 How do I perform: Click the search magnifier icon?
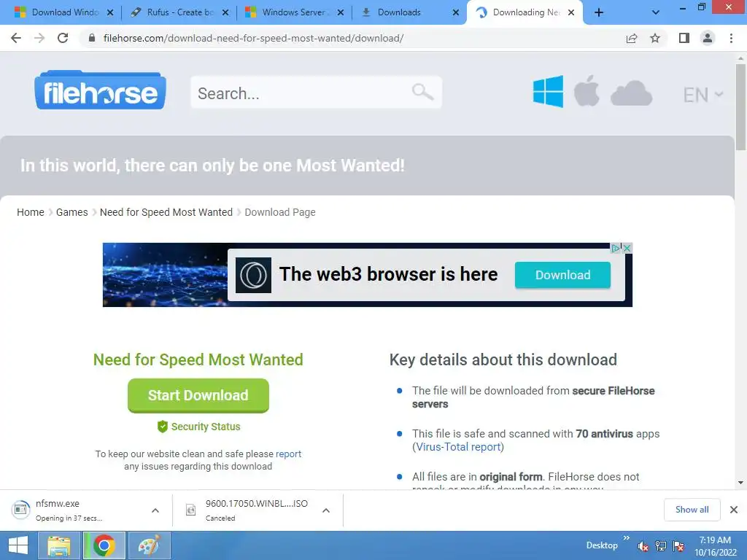[x=422, y=91]
